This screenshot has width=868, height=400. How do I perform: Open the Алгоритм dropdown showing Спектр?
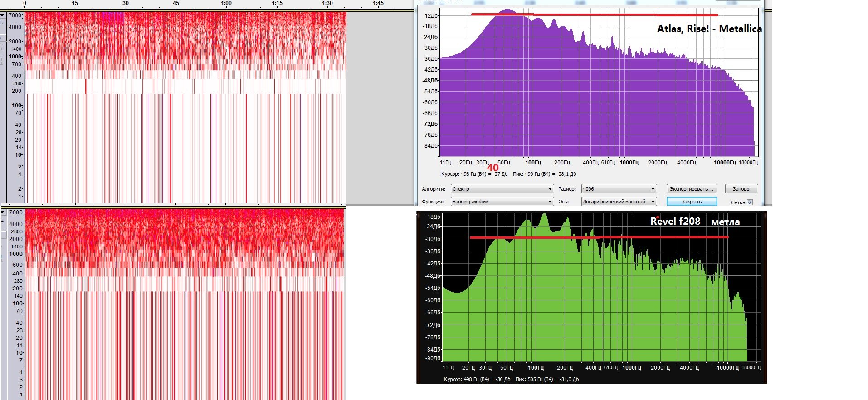pos(502,189)
